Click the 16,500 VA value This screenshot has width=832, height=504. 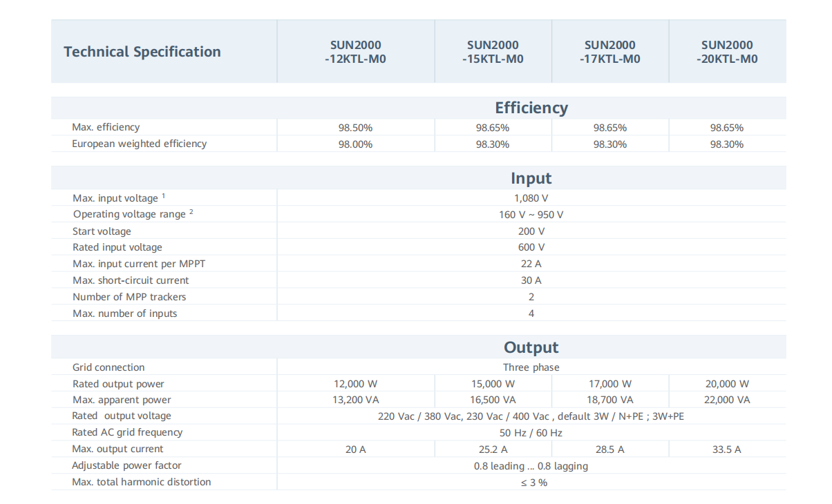pyautogui.click(x=493, y=400)
